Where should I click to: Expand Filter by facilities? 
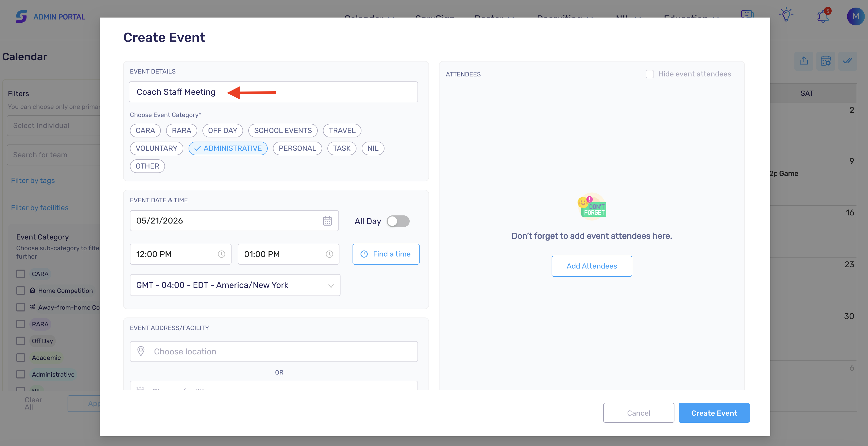pyautogui.click(x=40, y=208)
